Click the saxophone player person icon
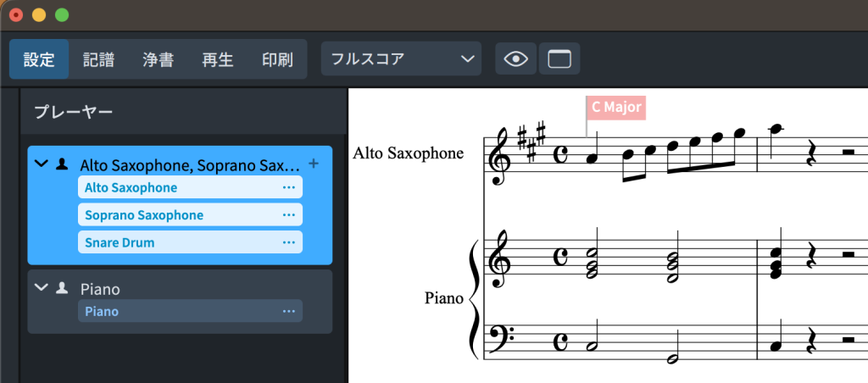This screenshot has height=383, width=868. coord(61,164)
